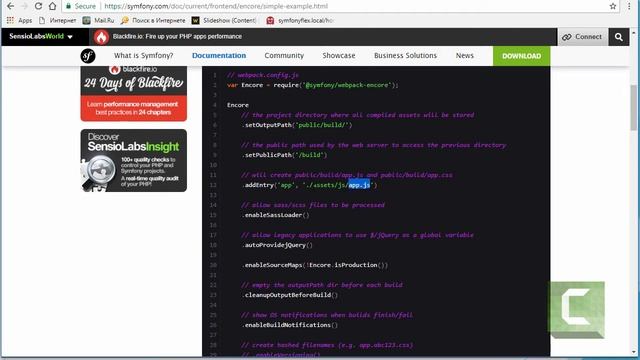
Task: Open the browser home page icon
Action: point(52,6)
